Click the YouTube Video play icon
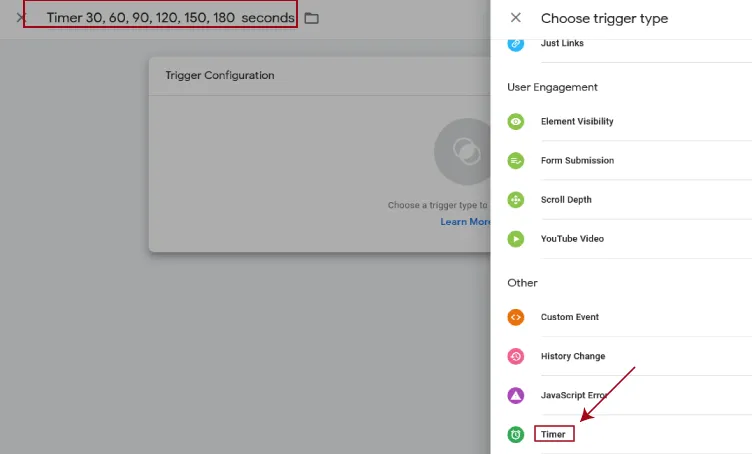 tap(516, 239)
